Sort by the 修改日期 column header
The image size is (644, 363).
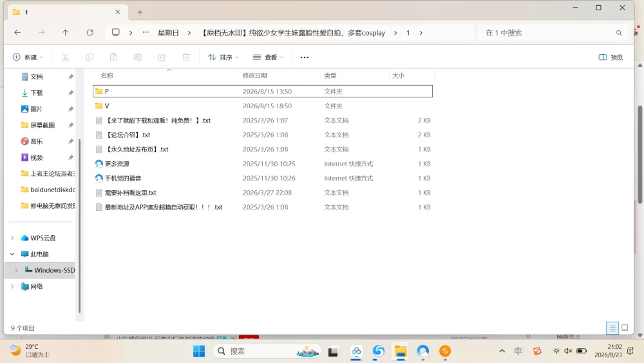pos(254,75)
